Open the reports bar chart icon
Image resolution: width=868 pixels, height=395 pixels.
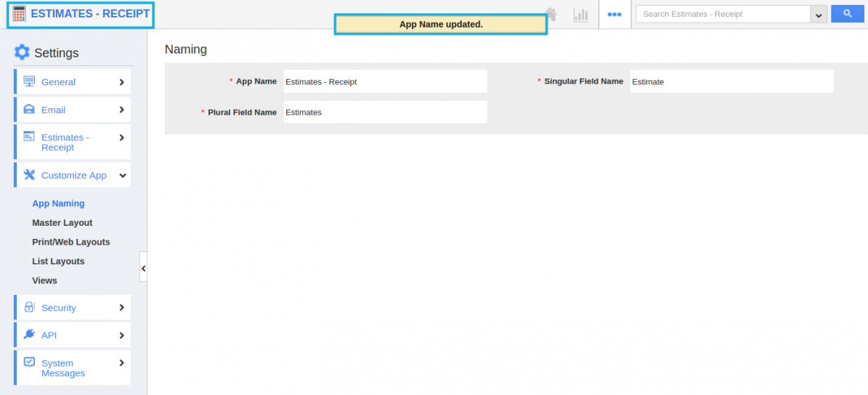580,15
